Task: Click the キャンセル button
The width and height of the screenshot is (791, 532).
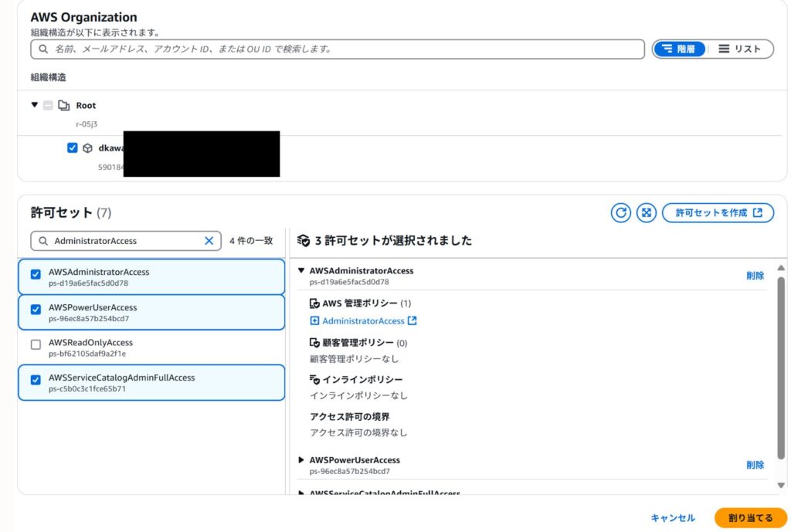Action: click(673, 518)
